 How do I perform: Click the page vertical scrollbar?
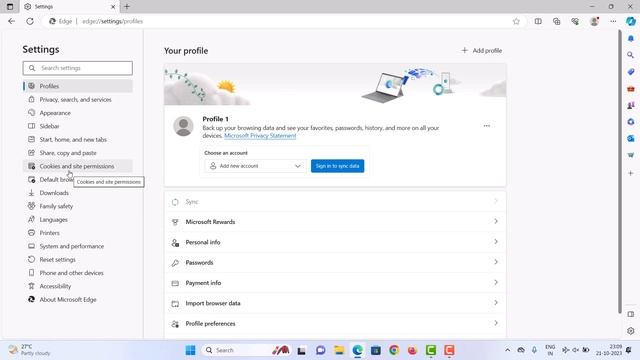click(x=620, y=171)
